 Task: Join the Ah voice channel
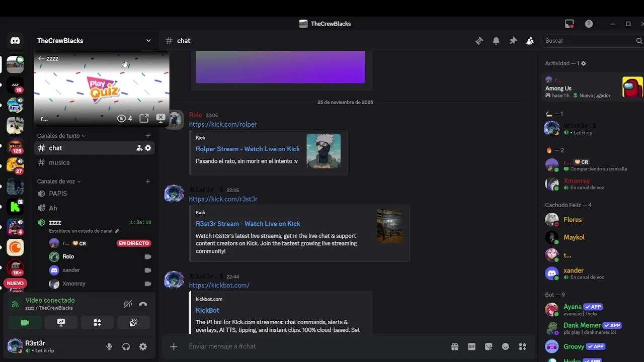coord(94,208)
